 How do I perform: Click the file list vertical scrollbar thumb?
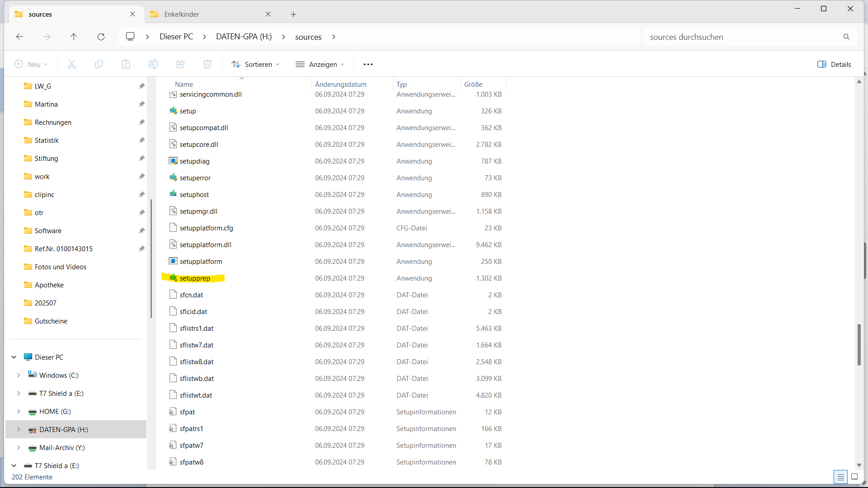point(859,344)
